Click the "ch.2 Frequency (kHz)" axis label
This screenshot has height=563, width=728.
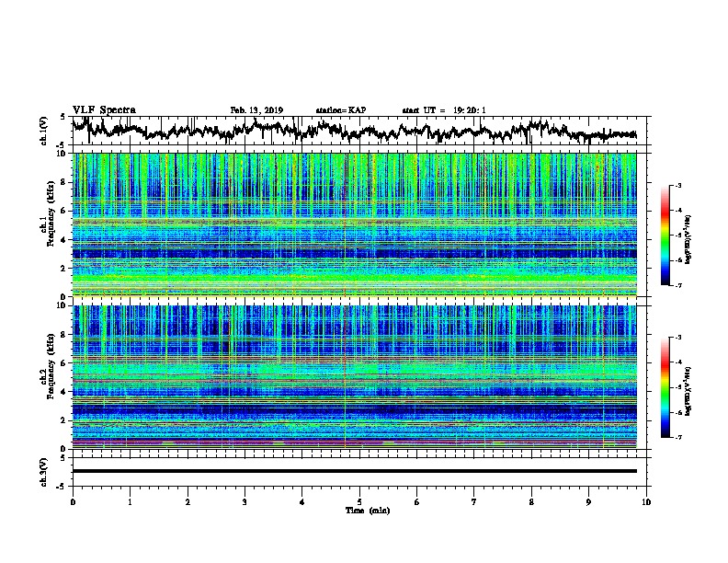[x=47, y=366]
